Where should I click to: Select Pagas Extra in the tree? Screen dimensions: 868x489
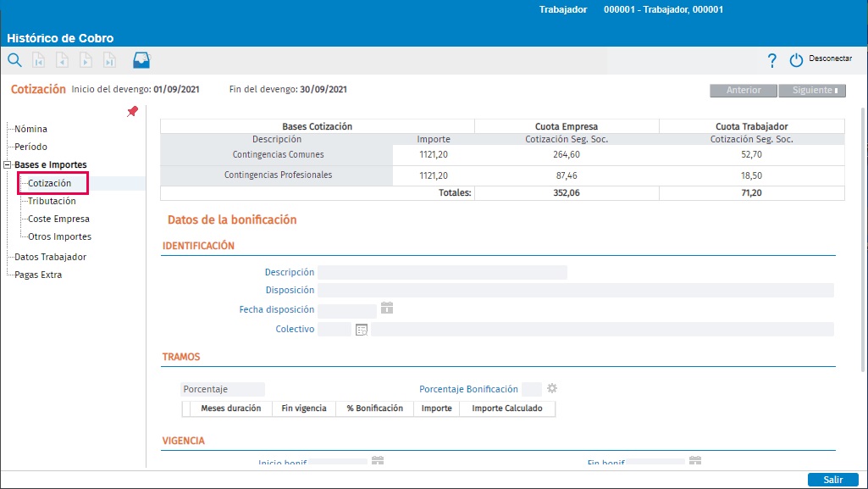click(x=38, y=275)
